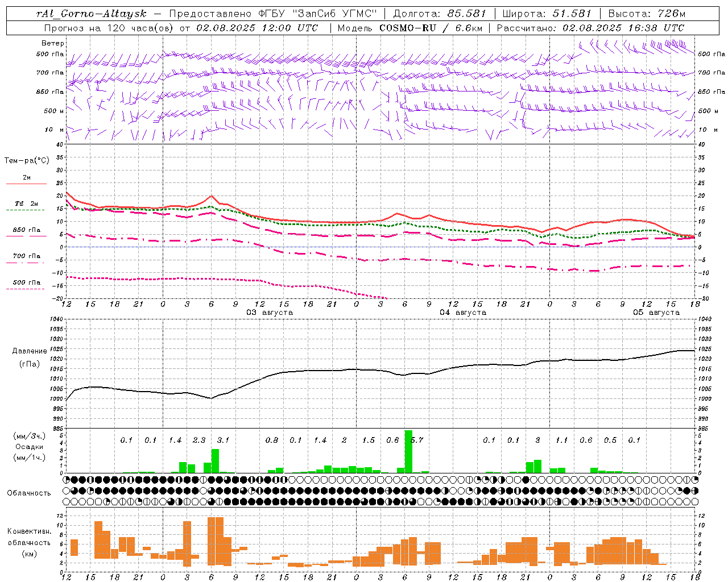Viewport: 728px width, 582px height.
Task: Click the Тем-ра(°C) axis title
Action: click(27, 161)
